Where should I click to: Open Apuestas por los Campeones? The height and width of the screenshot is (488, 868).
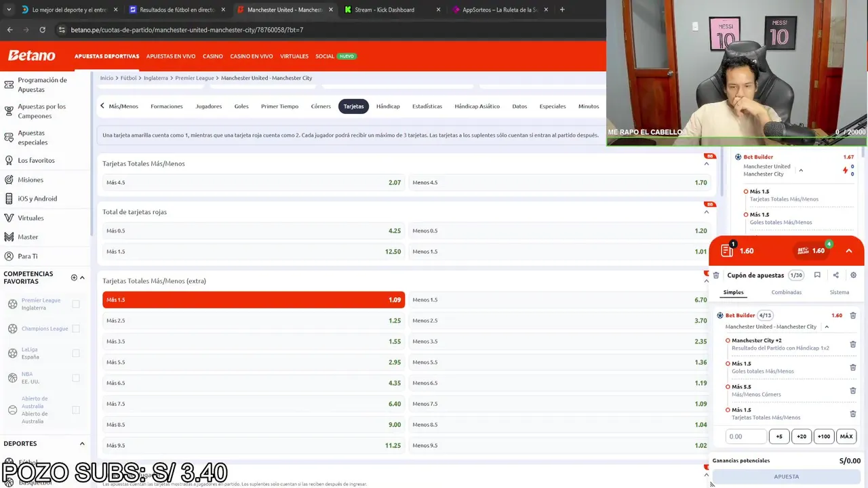point(42,111)
